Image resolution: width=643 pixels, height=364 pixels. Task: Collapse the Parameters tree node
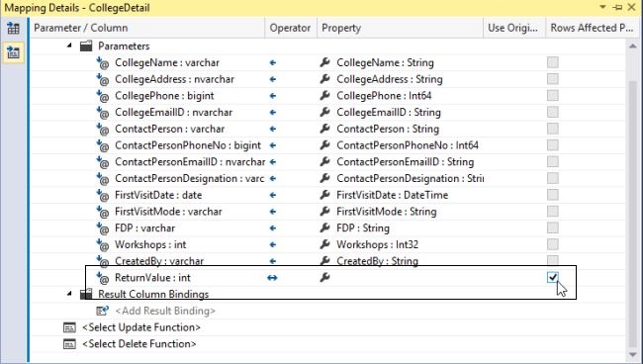click(69, 45)
